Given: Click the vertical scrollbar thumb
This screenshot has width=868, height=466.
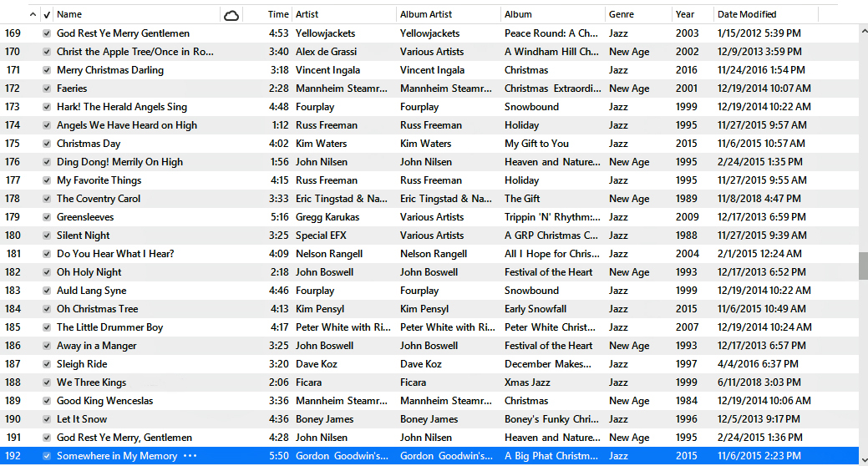Looking at the screenshot, I should click(863, 266).
